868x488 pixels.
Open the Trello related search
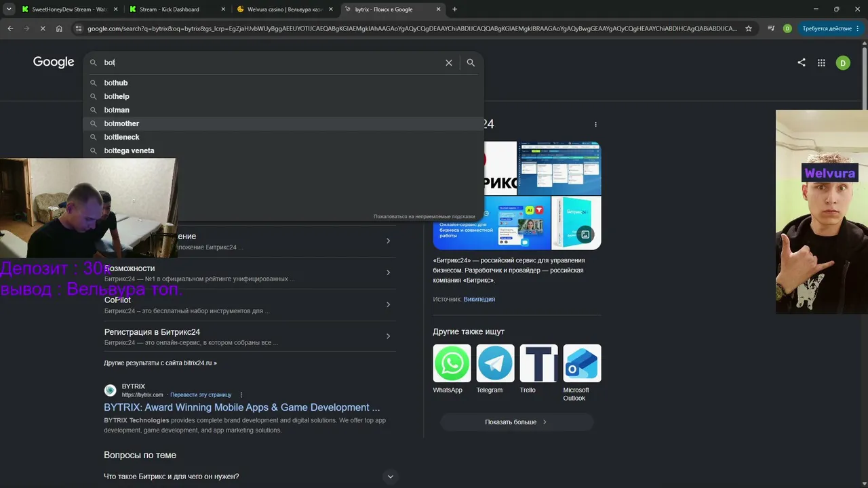(x=538, y=369)
